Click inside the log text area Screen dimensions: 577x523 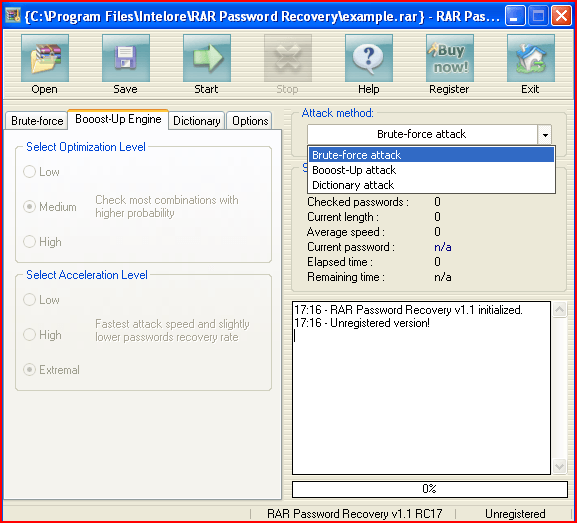[421, 388]
